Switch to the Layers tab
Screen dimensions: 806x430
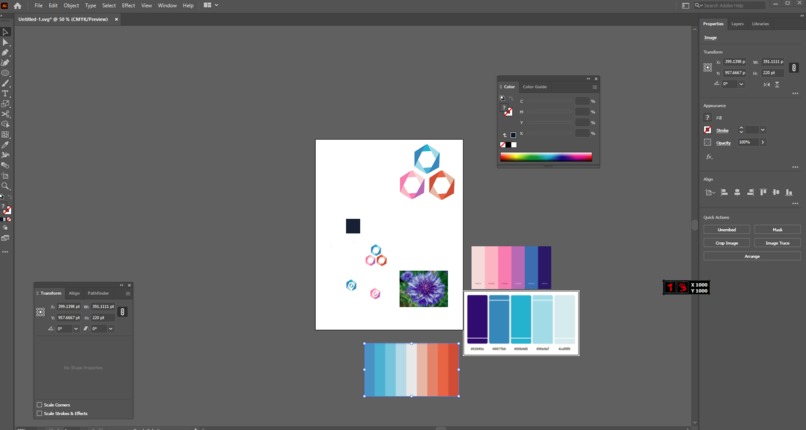pyautogui.click(x=737, y=24)
